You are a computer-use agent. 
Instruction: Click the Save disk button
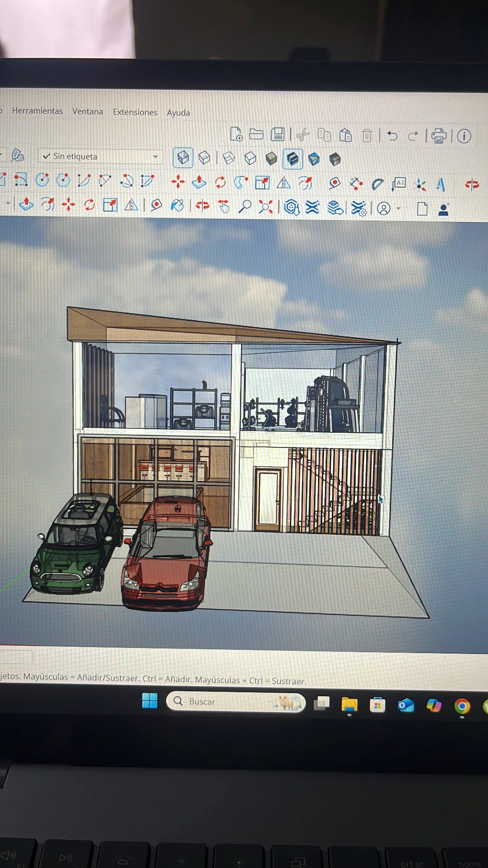point(278,135)
